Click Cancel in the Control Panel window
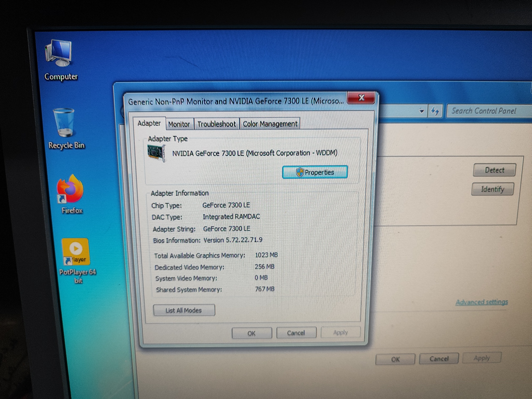 click(439, 359)
